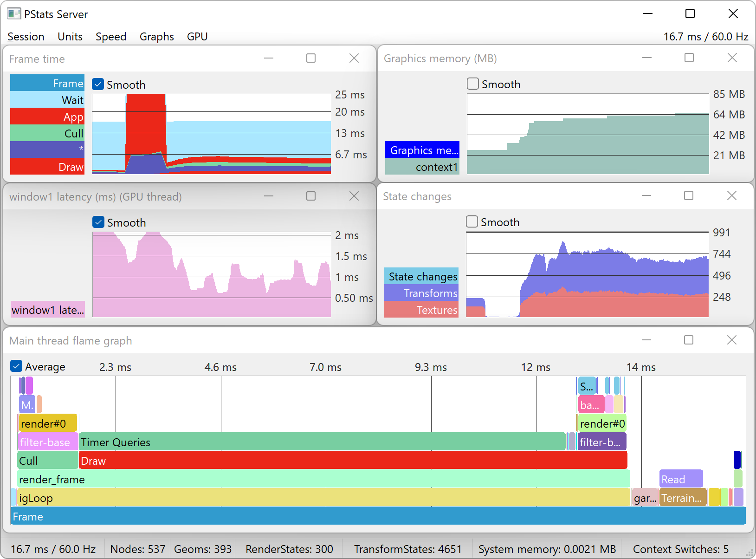Click the S... bar above ba...

click(587, 386)
